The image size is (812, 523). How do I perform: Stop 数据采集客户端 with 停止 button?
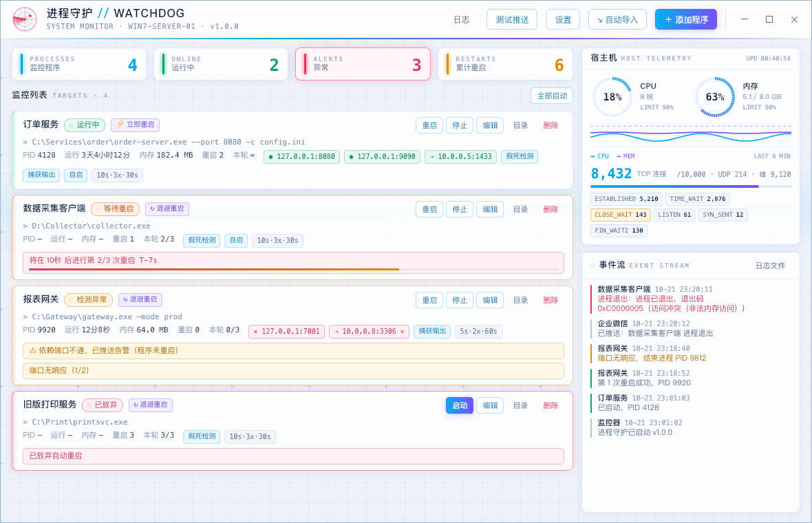pos(460,209)
